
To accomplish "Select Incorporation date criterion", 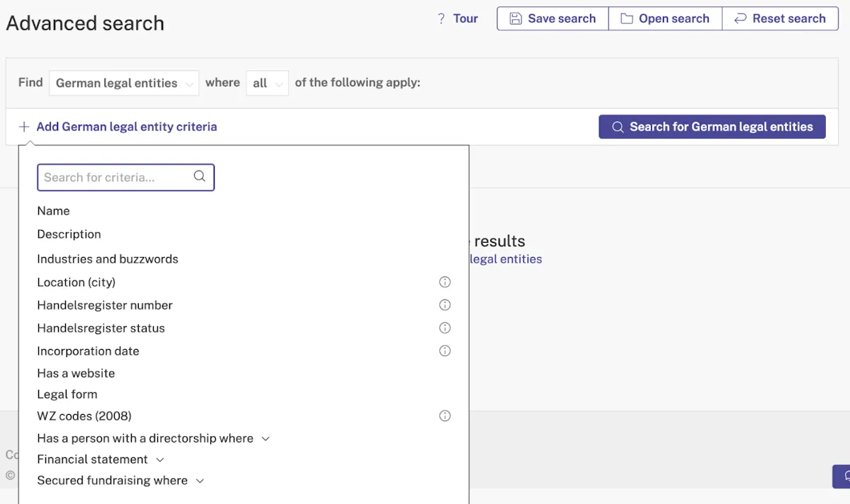I will pos(88,351).
